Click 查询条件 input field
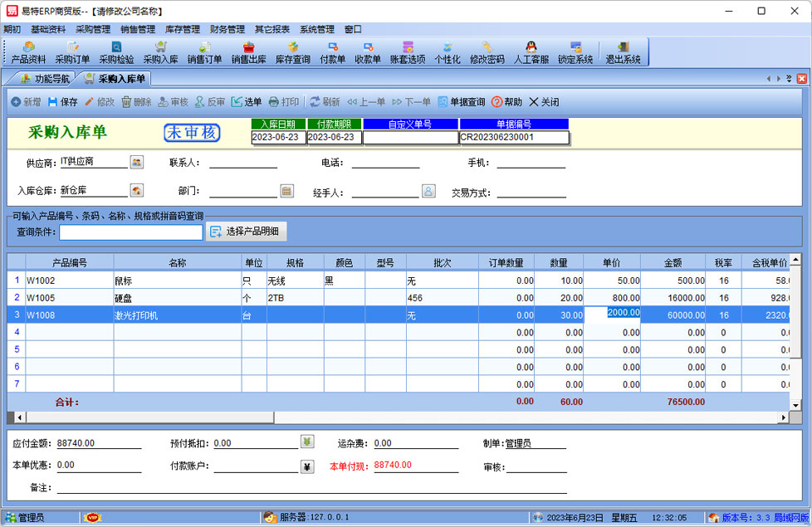Screen dimensions: 812x527 tap(130, 232)
